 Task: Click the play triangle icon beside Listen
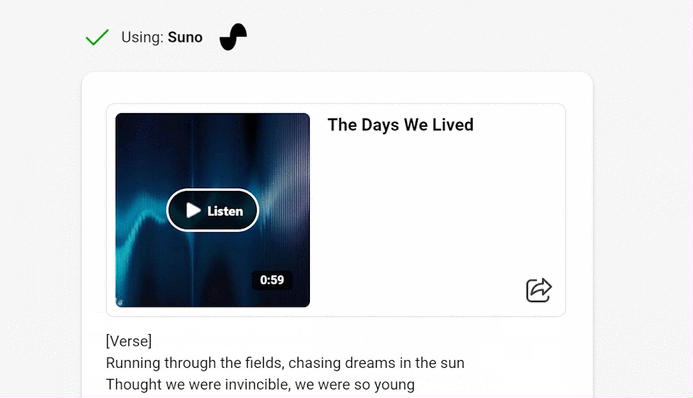(193, 210)
